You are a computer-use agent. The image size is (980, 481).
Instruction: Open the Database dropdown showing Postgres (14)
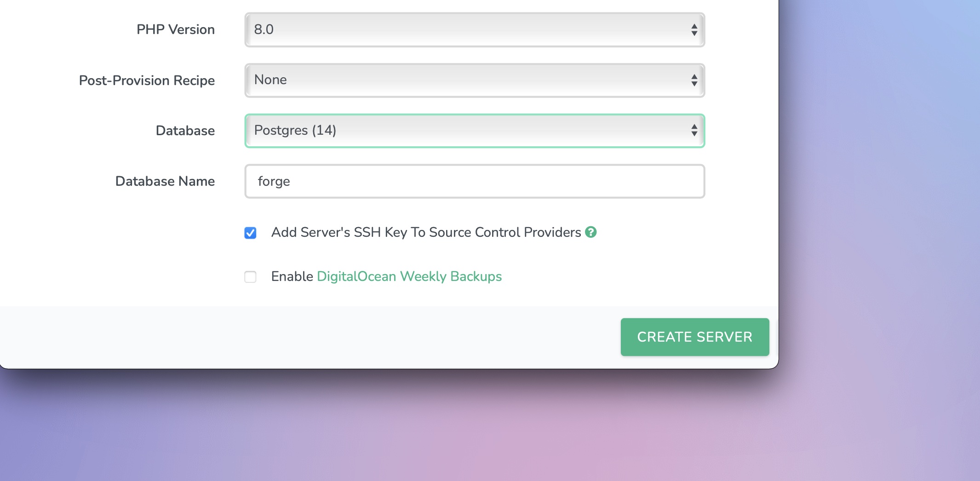tap(475, 131)
